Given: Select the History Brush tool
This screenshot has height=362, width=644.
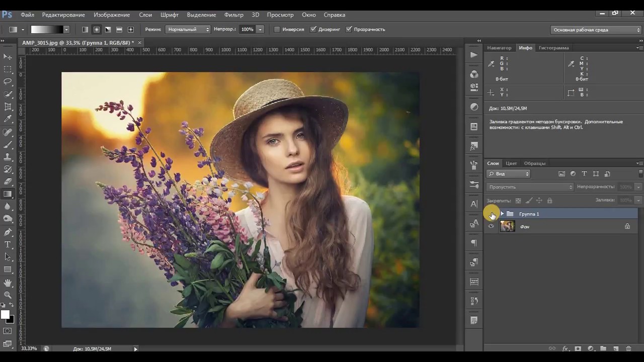Looking at the screenshot, I should pyautogui.click(x=8, y=169).
